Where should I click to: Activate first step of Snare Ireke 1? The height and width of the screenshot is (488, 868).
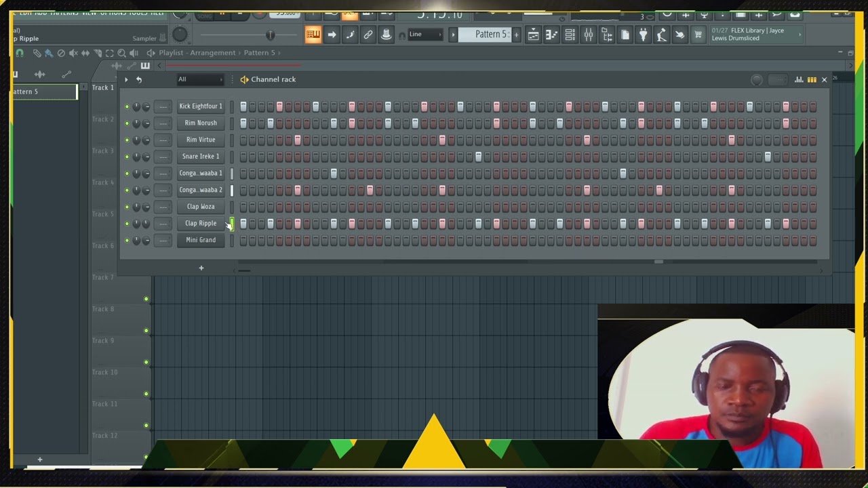coord(243,157)
